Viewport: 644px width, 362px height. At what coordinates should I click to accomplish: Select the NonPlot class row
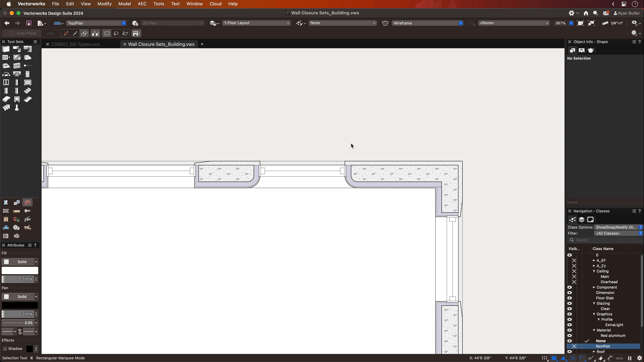click(x=604, y=346)
